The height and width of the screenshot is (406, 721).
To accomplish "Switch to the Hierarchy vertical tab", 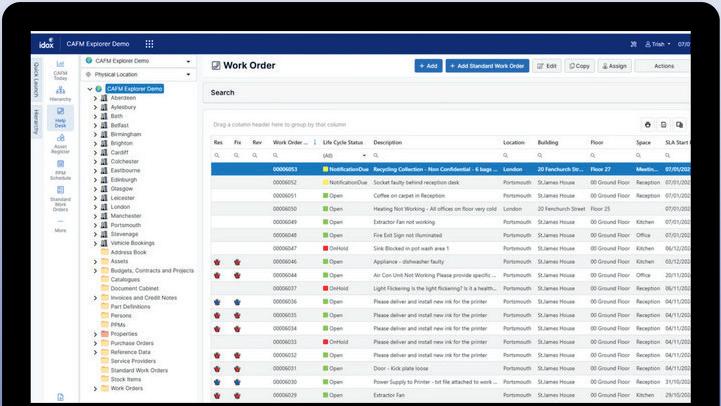I will point(36,121).
